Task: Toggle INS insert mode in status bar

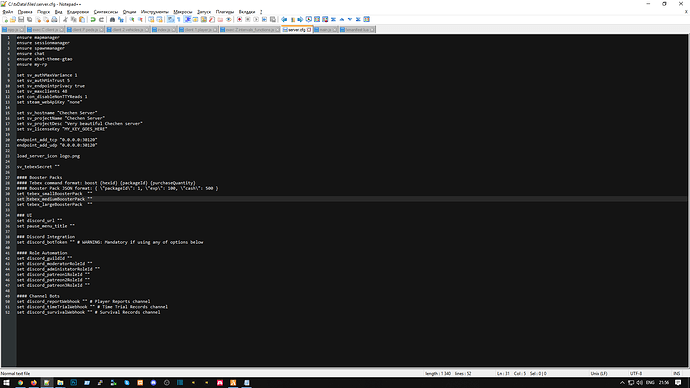Action: [676, 373]
